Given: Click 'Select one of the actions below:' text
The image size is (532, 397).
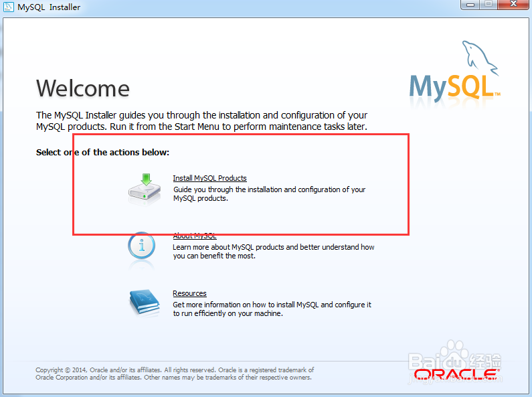Looking at the screenshot, I should (102, 153).
